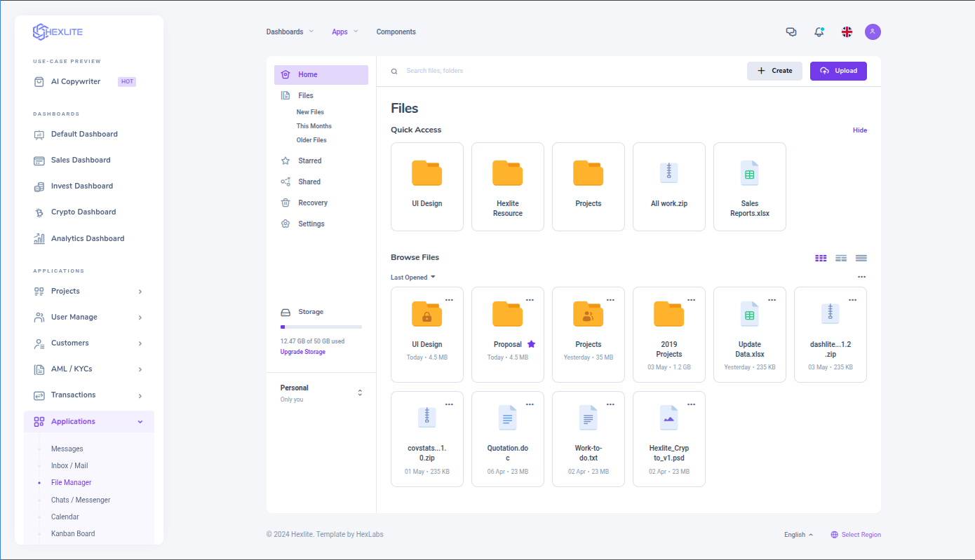Expand the Projects sidebar menu
The image size is (975, 560).
(88, 291)
